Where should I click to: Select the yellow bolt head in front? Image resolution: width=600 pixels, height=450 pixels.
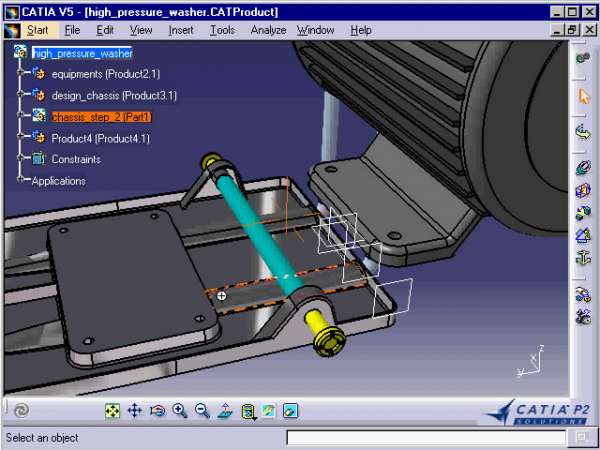pyautogui.click(x=329, y=341)
